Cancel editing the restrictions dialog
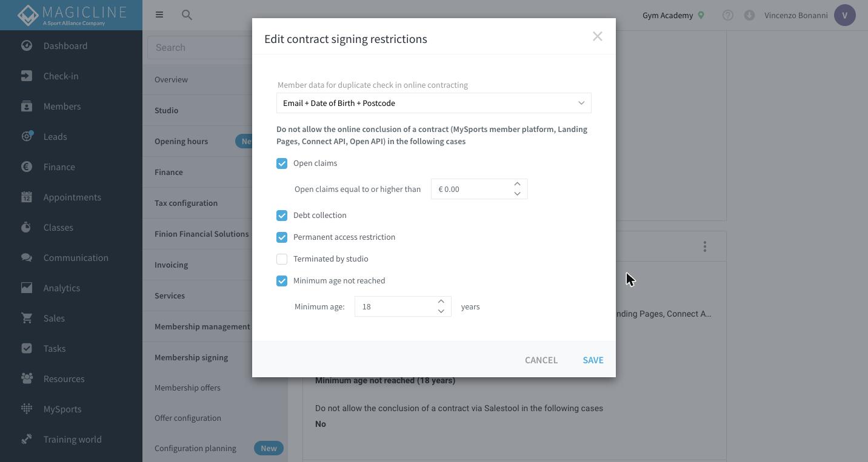 click(x=541, y=360)
